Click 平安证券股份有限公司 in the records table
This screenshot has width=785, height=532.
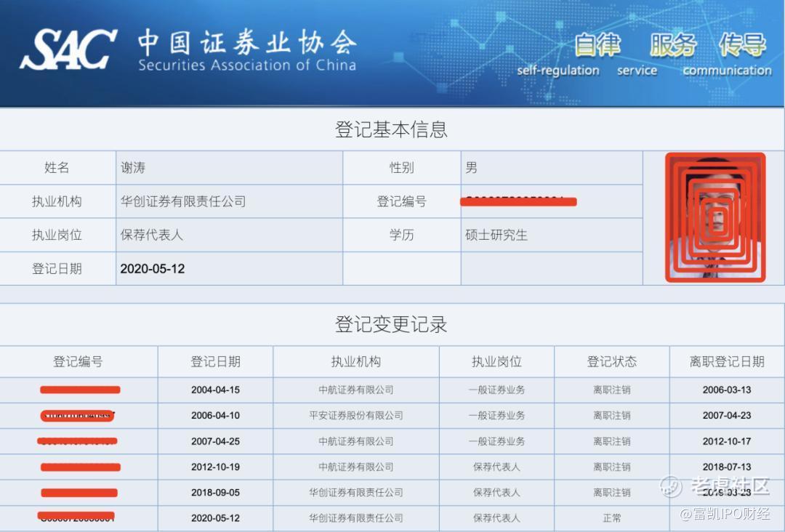356,416
